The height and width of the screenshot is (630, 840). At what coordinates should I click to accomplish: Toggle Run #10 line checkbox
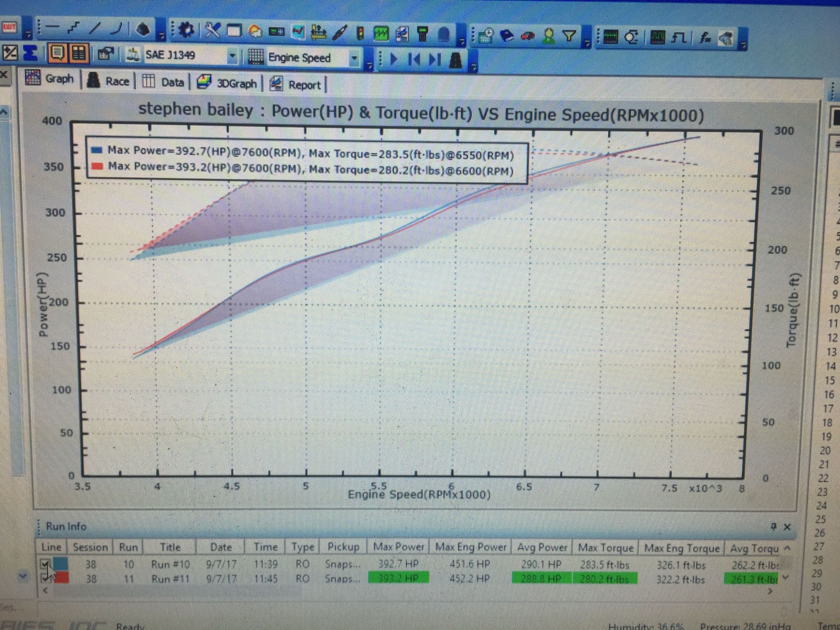coord(45,564)
